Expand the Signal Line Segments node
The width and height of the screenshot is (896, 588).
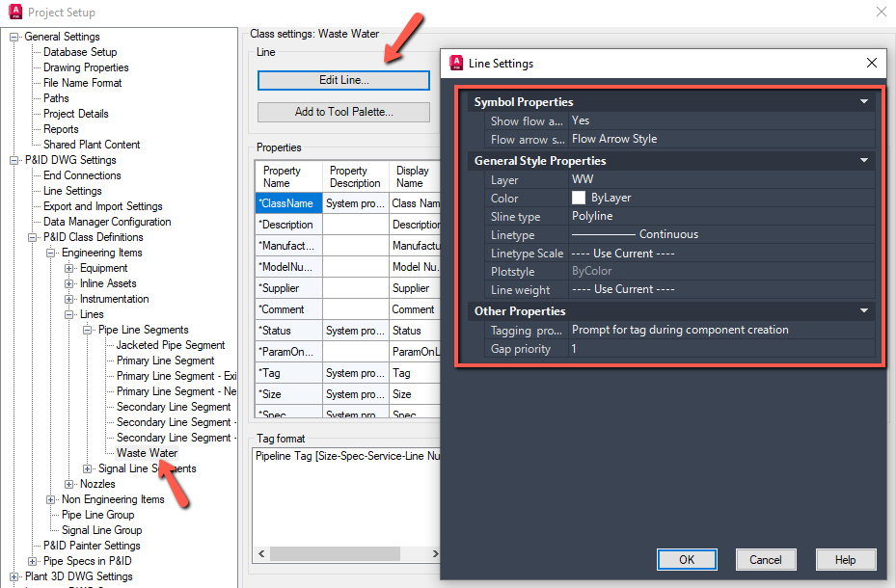click(x=88, y=468)
